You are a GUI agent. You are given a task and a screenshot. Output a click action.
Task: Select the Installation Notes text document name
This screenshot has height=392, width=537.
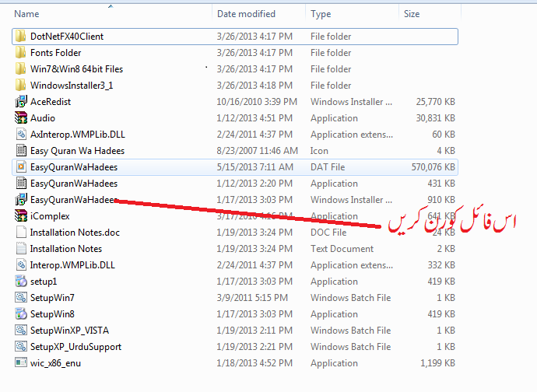pyautogui.click(x=65, y=249)
